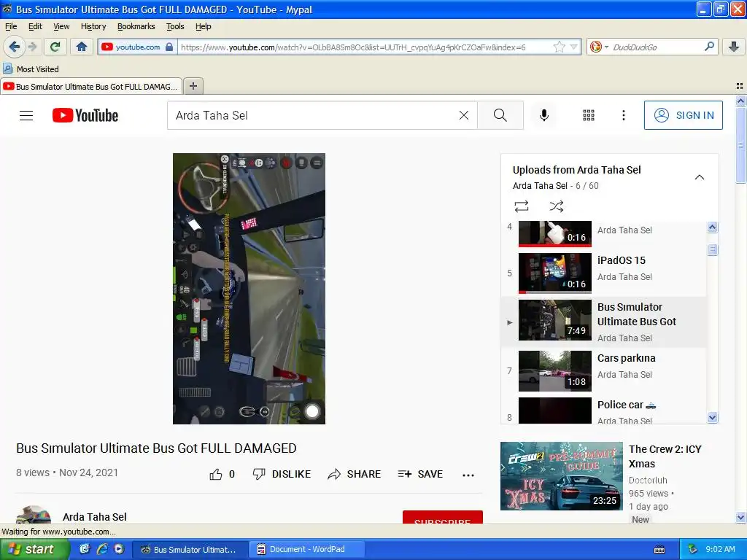Image resolution: width=747 pixels, height=560 pixels.
Task: Toggle shuffle playlist button
Action: click(x=557, y=206)
